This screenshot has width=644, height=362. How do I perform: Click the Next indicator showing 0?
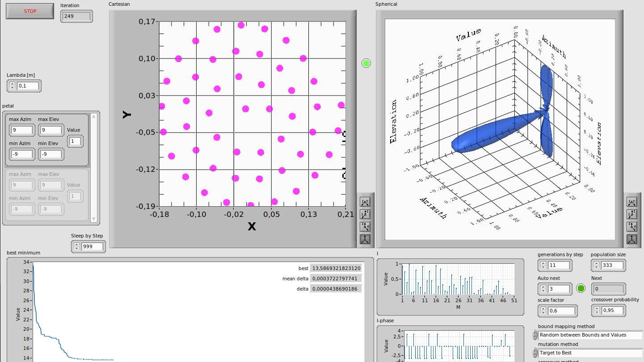tap(608, 289)
